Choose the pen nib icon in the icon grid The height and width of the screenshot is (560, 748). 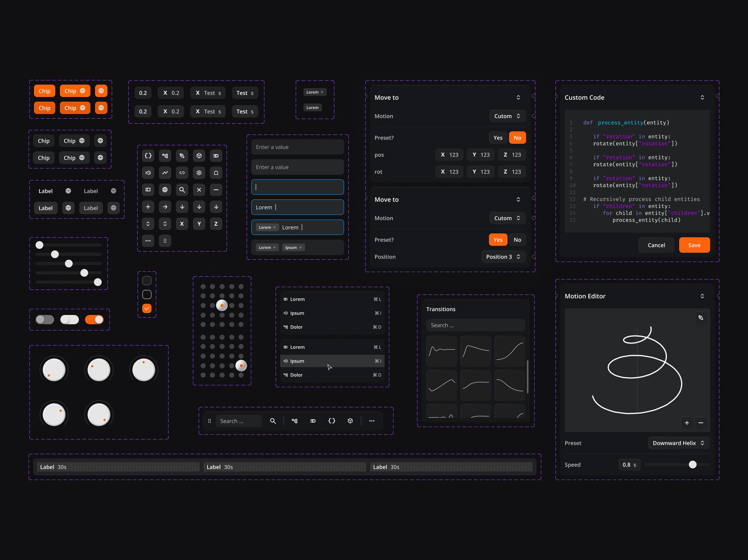[182, 156]
